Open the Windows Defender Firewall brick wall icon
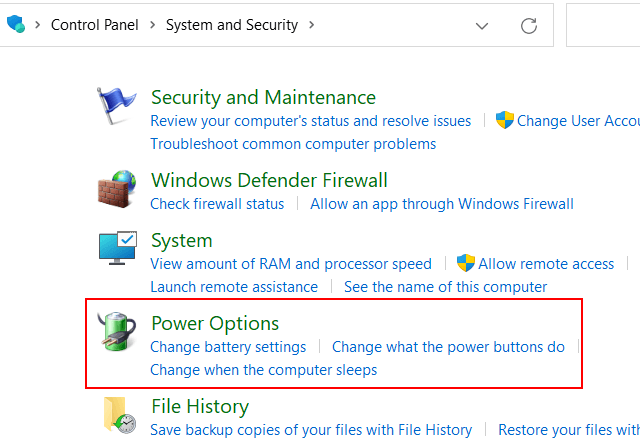 coord(117,189)
